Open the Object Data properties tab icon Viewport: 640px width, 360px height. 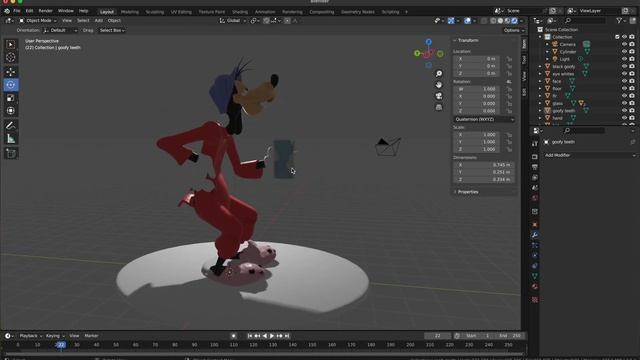click(x=535, y=276)
